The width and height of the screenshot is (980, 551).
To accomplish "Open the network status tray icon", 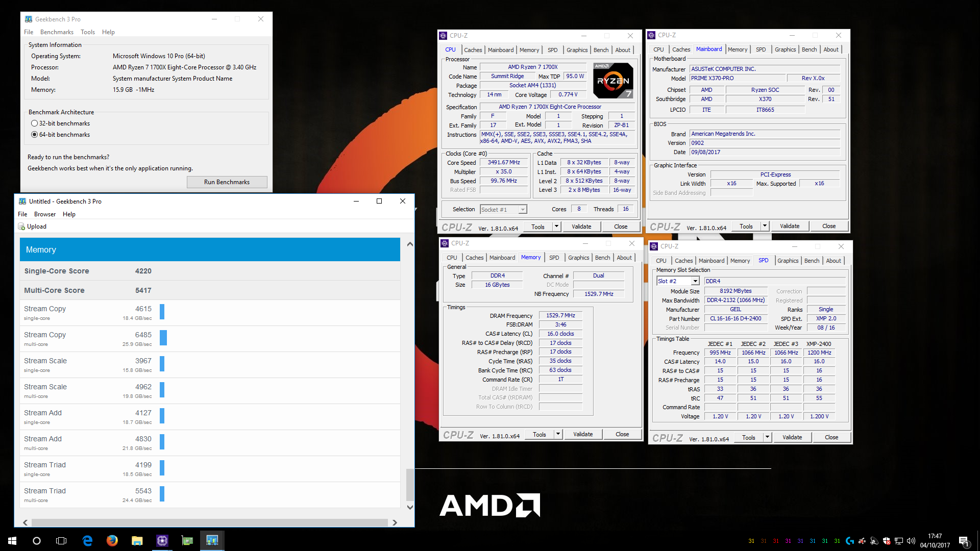I will (x=899, y=541).
